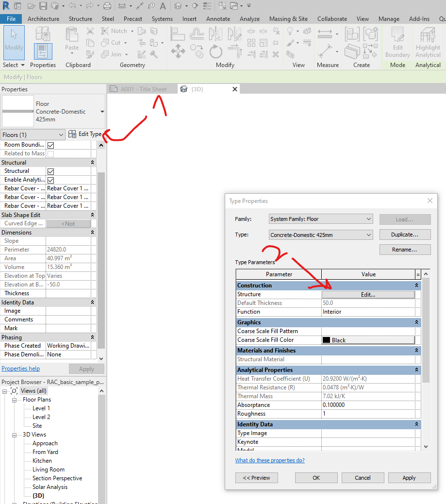Open the 'What do these properties do?' link
The image size is (446, 504).
coord(269,460)
